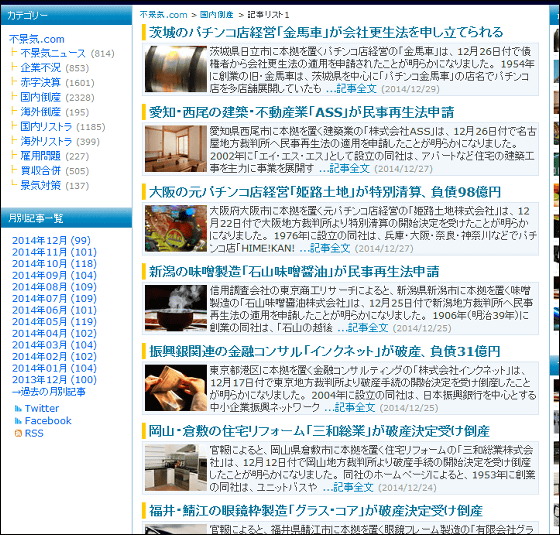Select the 赤字決算 category
This screenshot has width=560, height=535.
click(x=40, y=82)
